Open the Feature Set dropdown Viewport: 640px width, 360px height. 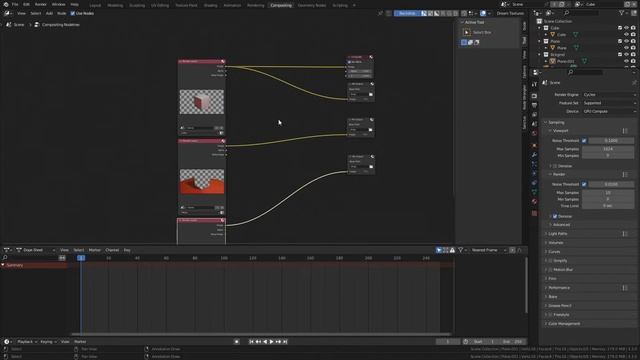point(609,103)
